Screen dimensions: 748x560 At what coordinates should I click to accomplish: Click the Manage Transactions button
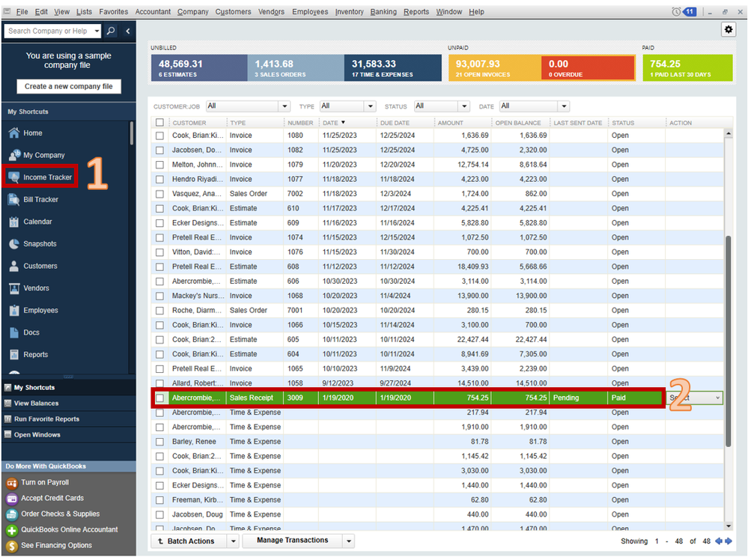tap(293, 541)
